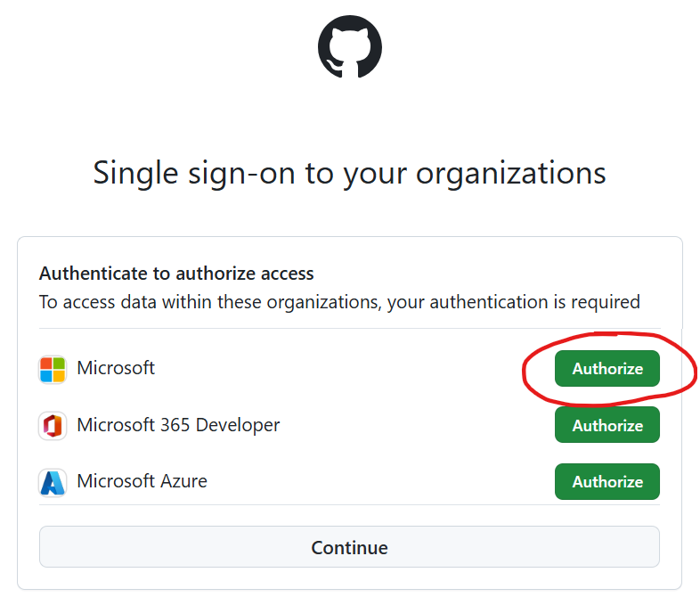
Task: Click the Microsoft Azure logo icon
Action: pos(53,482)
